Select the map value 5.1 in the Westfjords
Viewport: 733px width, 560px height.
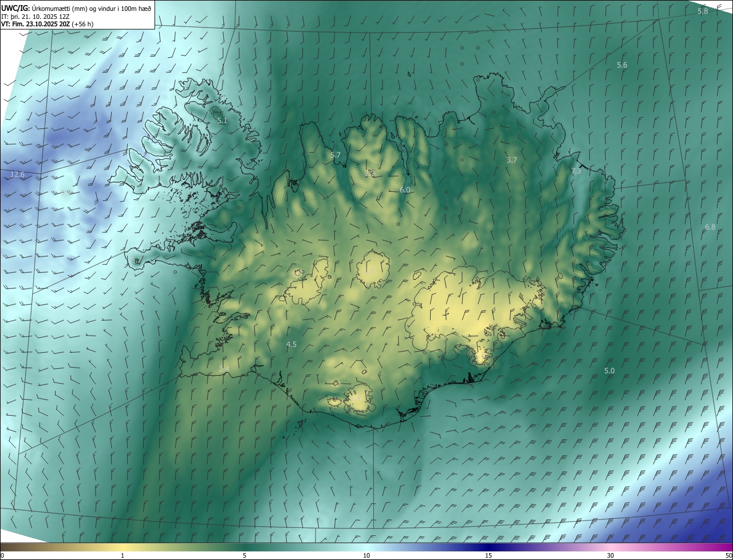[x=222, y=121]
